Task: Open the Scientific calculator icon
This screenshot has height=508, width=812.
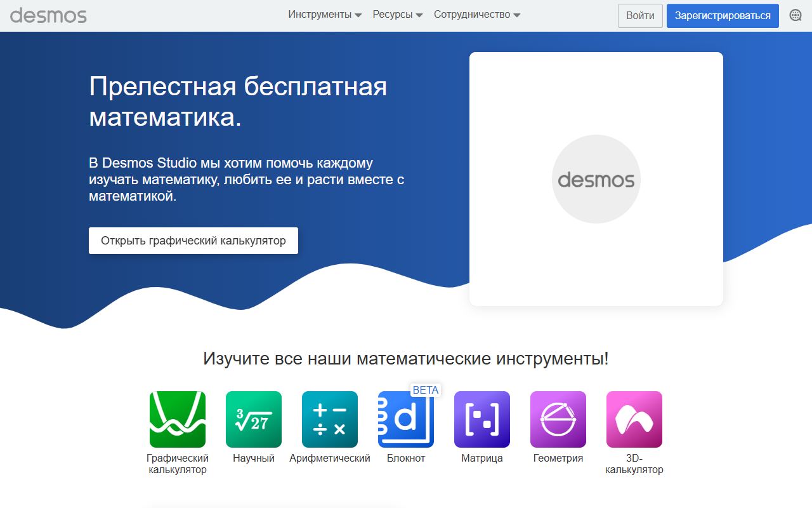Action: (x=254, y=419)
